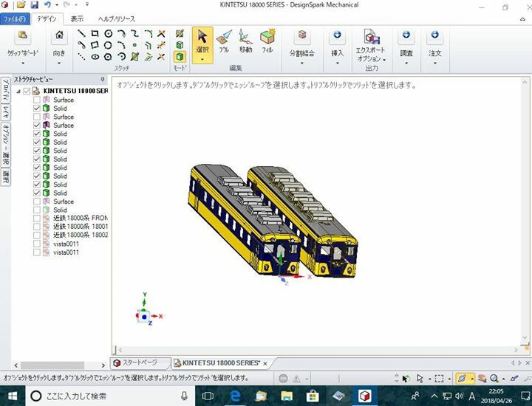Switch to 3D mode icon
Image resolution: width=532 pixels, height=406 pixels.
pos(180,56)
